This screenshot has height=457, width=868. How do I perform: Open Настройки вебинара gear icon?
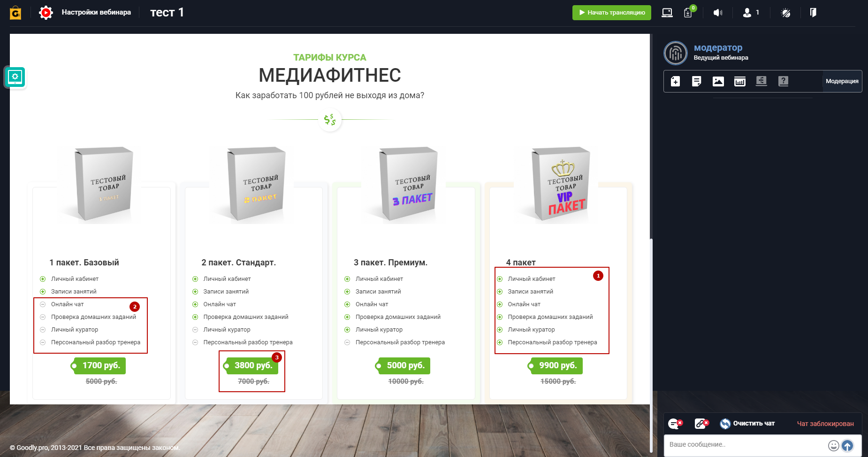point(46,13)
